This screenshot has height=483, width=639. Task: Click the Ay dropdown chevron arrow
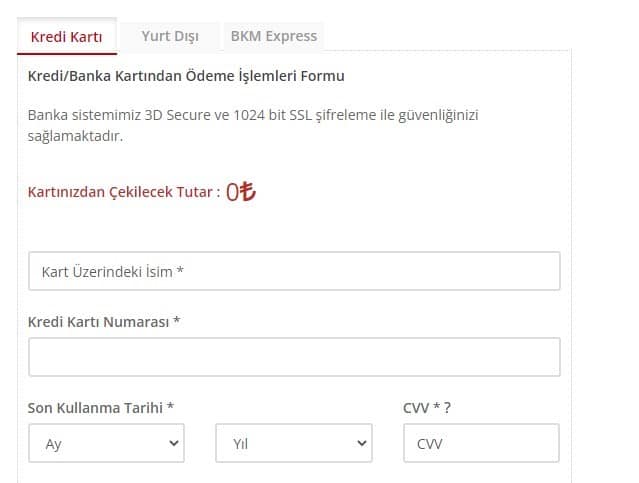coord(173,442)
